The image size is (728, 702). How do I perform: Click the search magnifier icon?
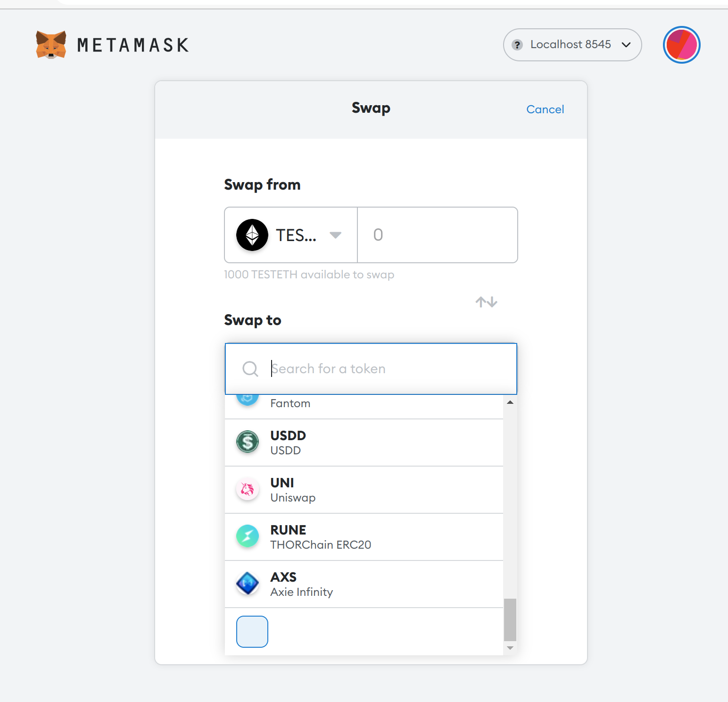(250, 369)
